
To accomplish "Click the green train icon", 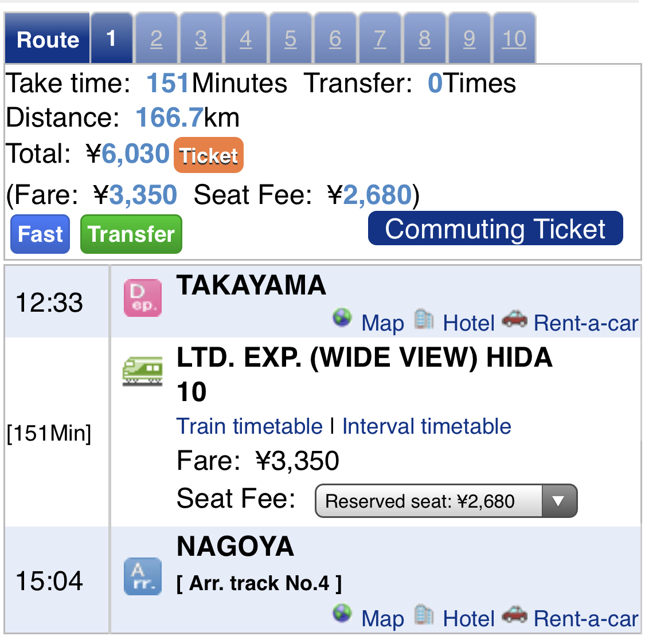I will click(142, 371).
